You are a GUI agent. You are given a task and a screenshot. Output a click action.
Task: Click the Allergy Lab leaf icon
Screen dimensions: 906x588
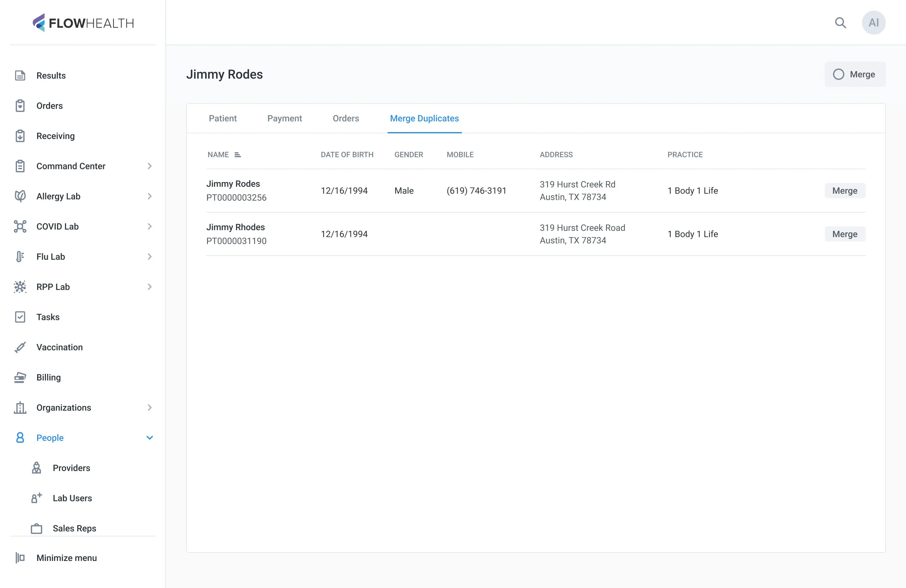pyautogui.click(x=20, y=196)
